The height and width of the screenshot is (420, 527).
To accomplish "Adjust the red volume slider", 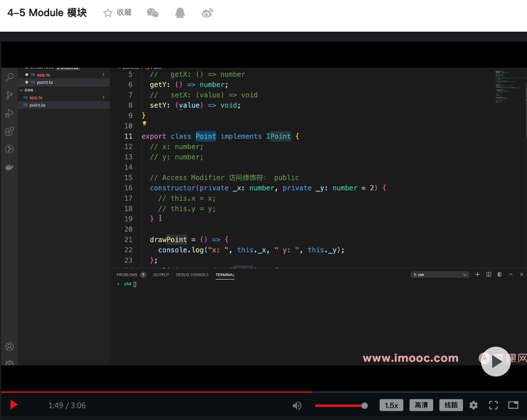I will (341, 406).
